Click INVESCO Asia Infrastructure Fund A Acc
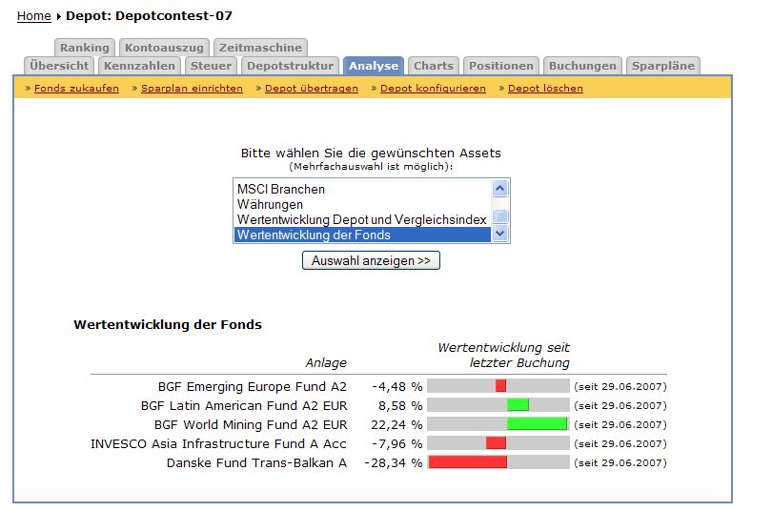 point(218,444)
